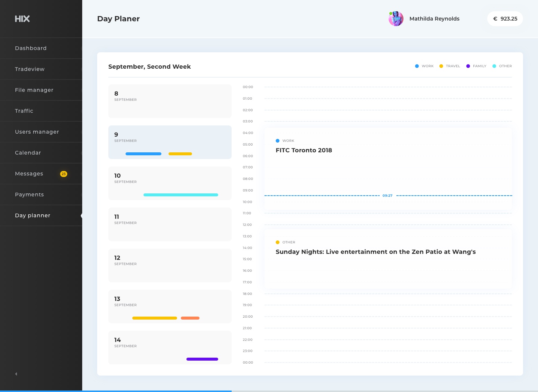Click yellow dot on Sunday Nights event
The image size is (538, 392).
coord(278,242)
